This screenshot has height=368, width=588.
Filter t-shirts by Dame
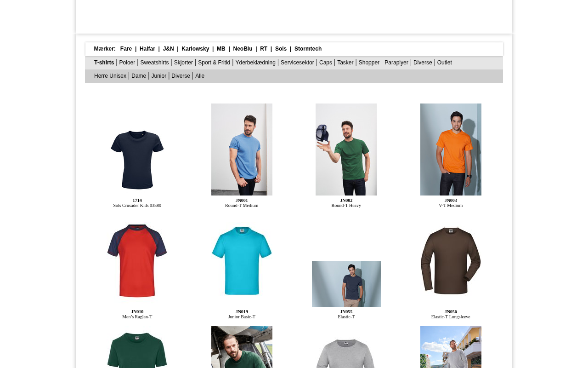coord(139,76)
